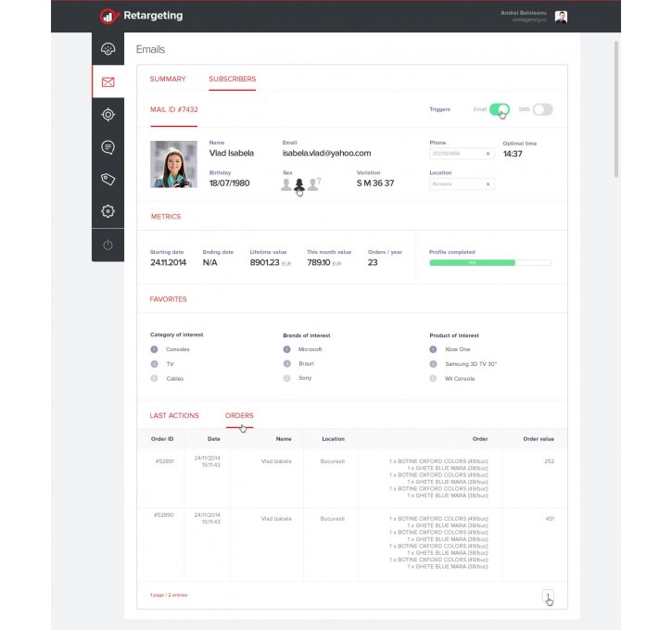
Task: Click the variation S M 36 37
Action: point(375,183)
